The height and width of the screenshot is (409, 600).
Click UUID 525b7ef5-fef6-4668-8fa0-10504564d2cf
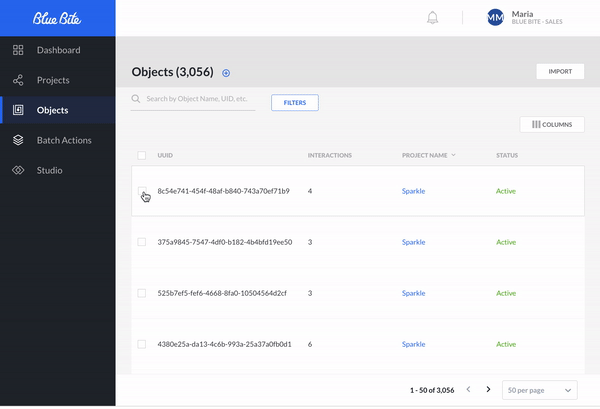click(x=222, y=293)
